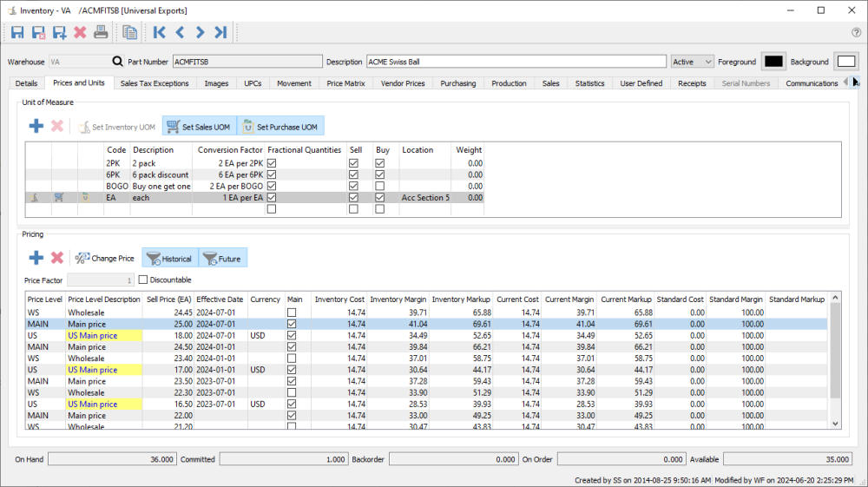Uncheck the Buy checkbox for 2PK unit
Screen dimensions: 868x487
pos(380,163)
